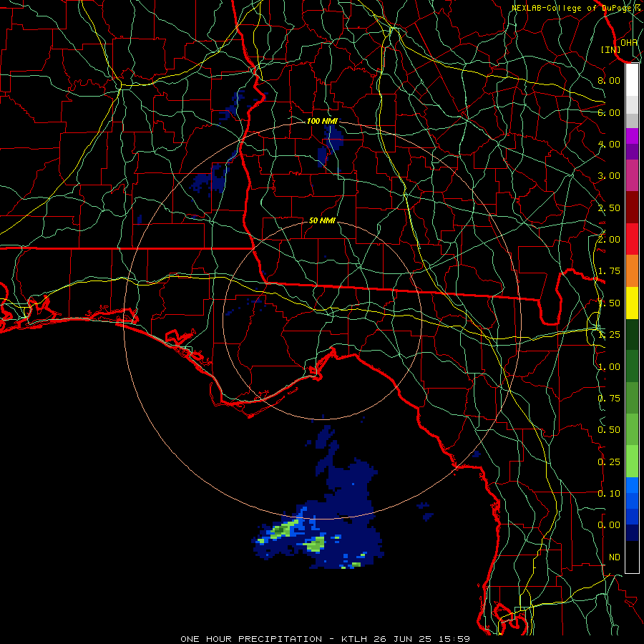Click the ND legend label
This screenshot has width=644, height=644.
point(615,557)
